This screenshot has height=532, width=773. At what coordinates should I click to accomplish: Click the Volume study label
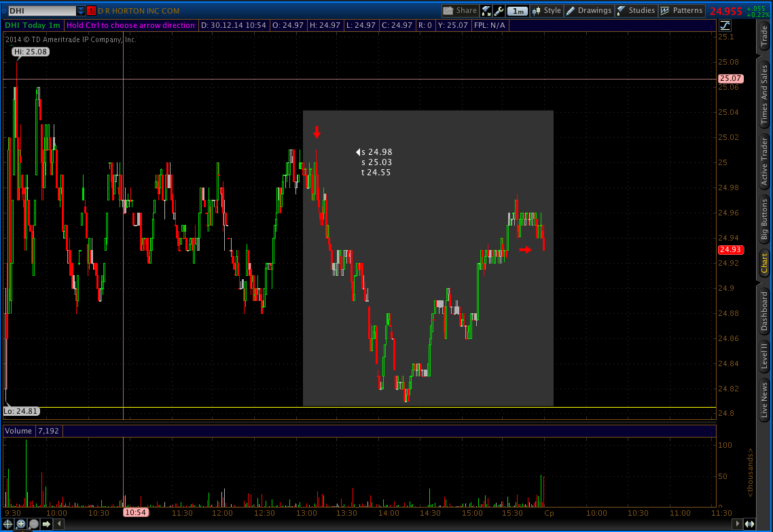coord(18,431)
